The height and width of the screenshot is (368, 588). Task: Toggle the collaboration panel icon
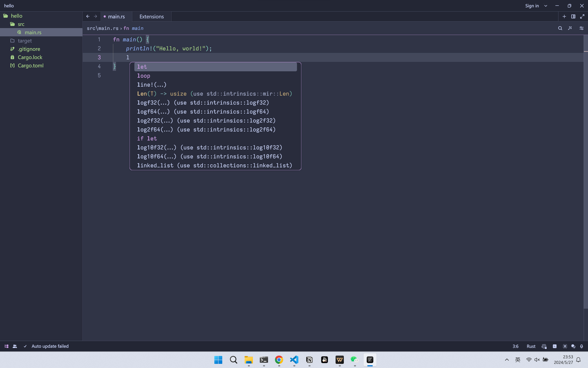pyautogui.click(x=15, y=346)
